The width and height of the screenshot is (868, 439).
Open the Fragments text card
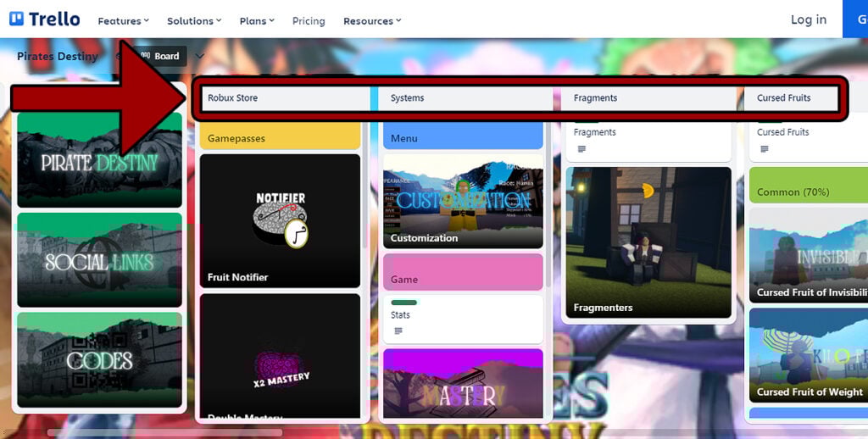(648, 142)
